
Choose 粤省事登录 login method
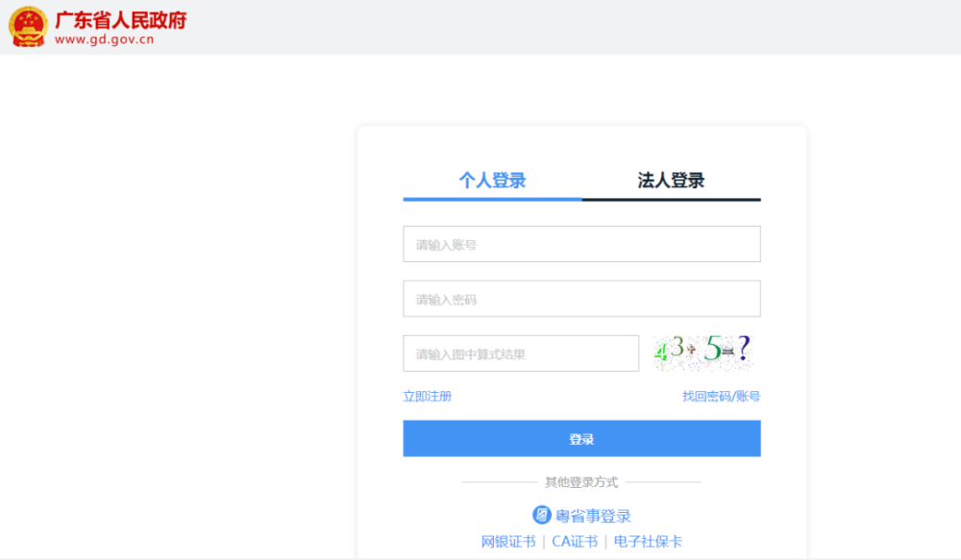click(x=593, y=516)
